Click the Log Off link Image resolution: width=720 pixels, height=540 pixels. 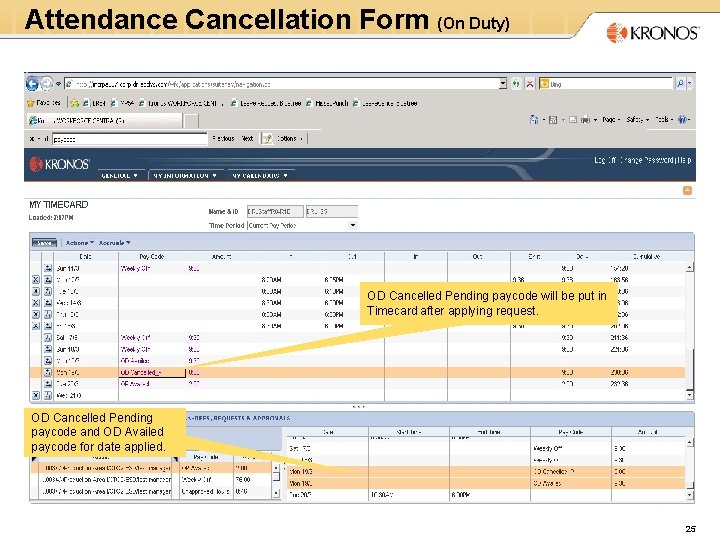click(x=605, y=160)
